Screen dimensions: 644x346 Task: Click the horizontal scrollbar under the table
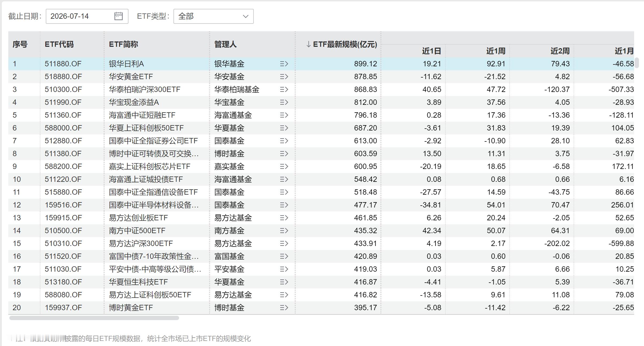(94, 318)
